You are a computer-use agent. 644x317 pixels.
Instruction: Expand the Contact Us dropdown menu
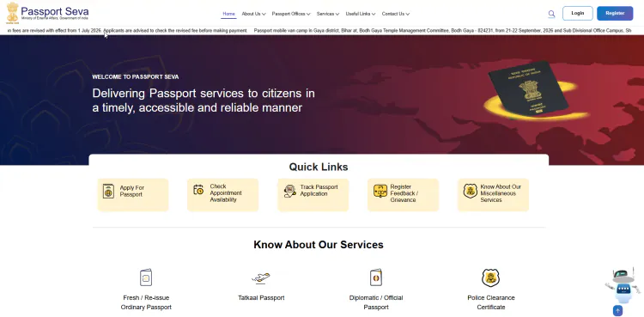tap(396, 14)
